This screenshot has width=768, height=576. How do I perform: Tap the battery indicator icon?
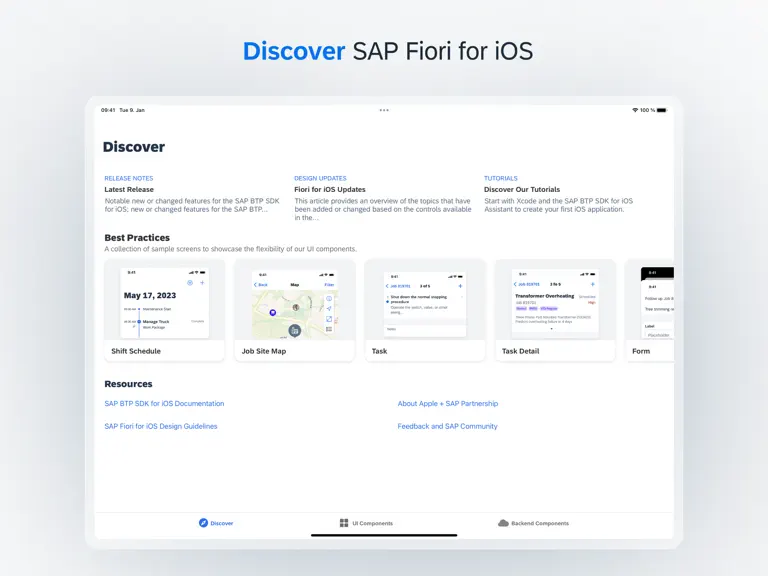pyautogui.click(x=662, y=110)
